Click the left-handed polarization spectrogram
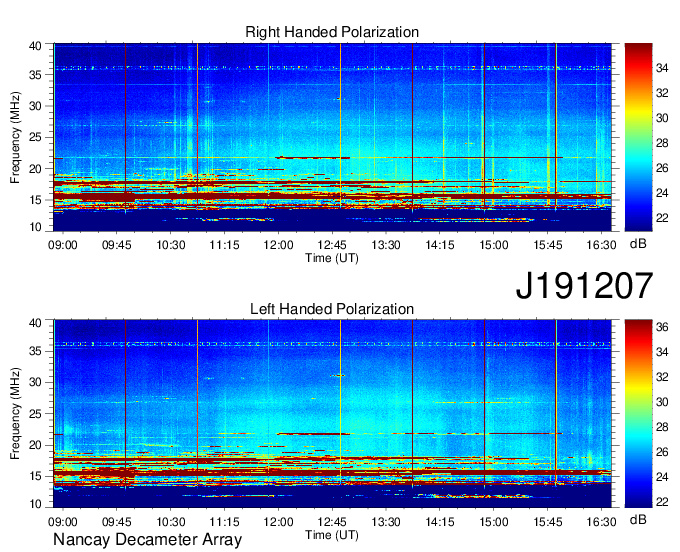Image resolution: width=680 pixels, height=552 pixels. click(333, 414)
